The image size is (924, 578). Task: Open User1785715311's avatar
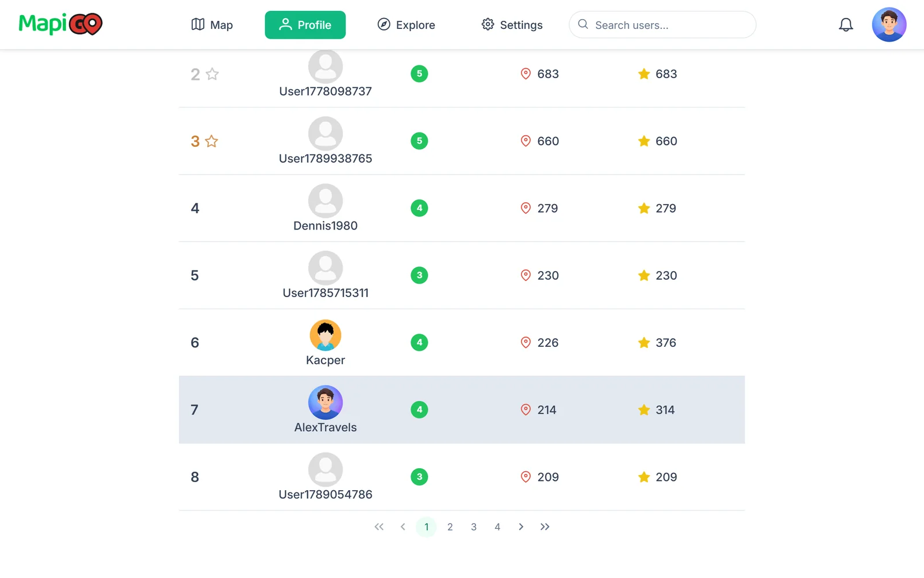point(326,268)
